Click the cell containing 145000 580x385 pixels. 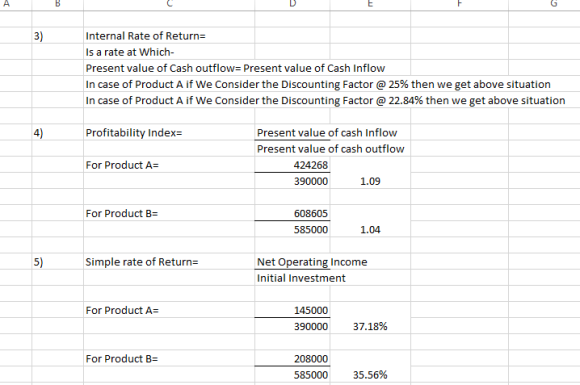click(292, 310)
